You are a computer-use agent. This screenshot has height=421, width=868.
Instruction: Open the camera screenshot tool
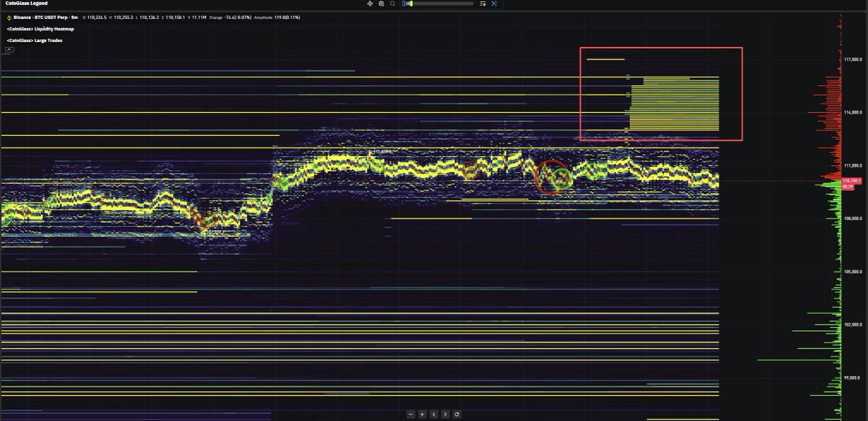coord(382,4)
